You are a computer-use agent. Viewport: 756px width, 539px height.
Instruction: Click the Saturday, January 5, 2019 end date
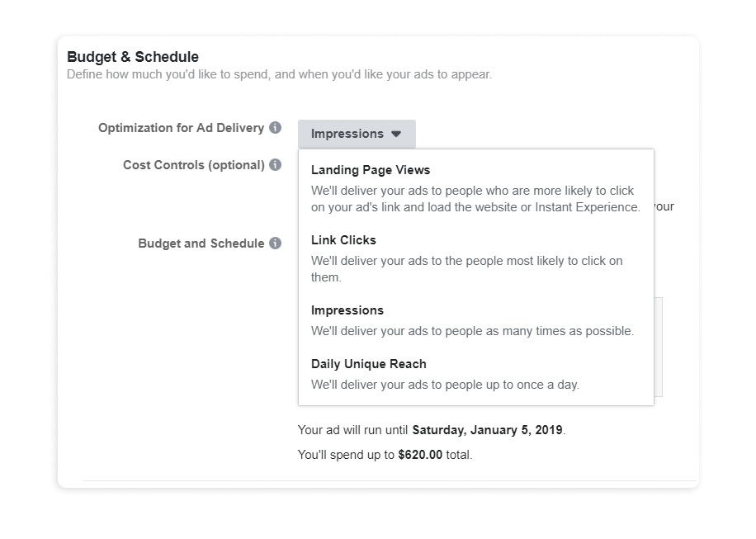point(488,429)
